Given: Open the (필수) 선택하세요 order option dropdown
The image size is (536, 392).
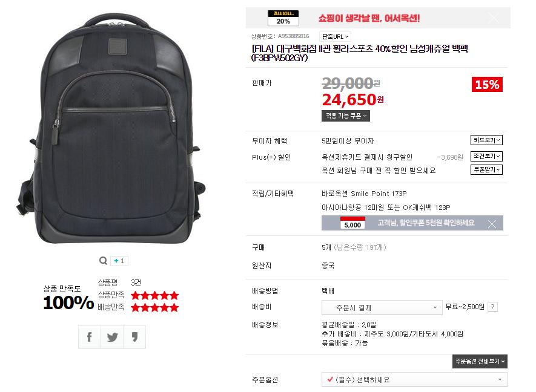Looking at the screenshot, I should [414, 380].
